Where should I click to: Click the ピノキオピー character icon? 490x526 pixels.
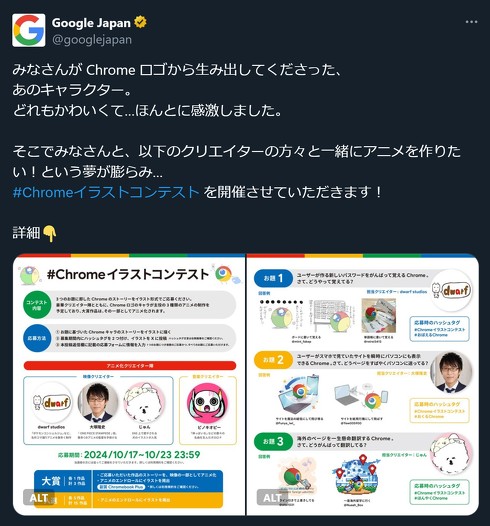click(207, 404)
